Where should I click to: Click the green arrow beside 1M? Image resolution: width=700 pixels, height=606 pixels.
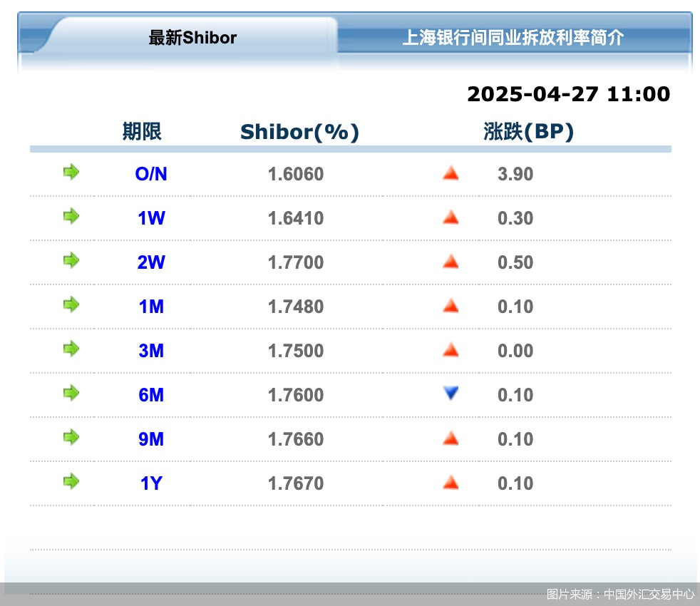(71, 304)
